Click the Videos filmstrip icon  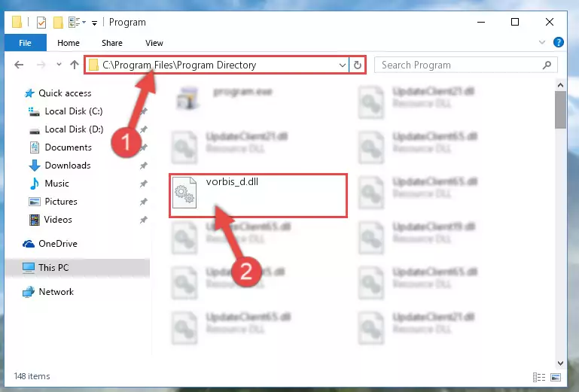tap(35, 220)
